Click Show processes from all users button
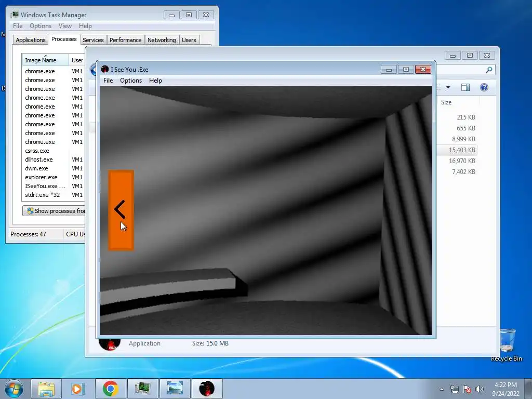 coord(54,211)
